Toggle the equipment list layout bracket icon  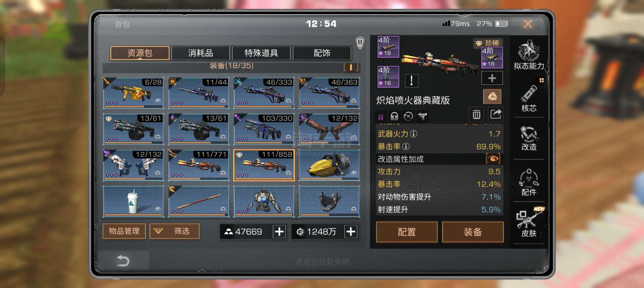coord(351,67)
